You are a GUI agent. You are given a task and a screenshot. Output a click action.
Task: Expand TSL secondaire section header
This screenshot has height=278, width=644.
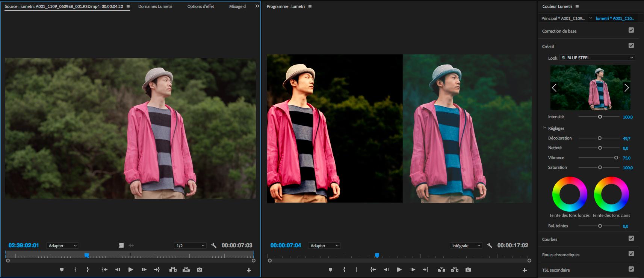pyautogui.click(x=556, y=270)
